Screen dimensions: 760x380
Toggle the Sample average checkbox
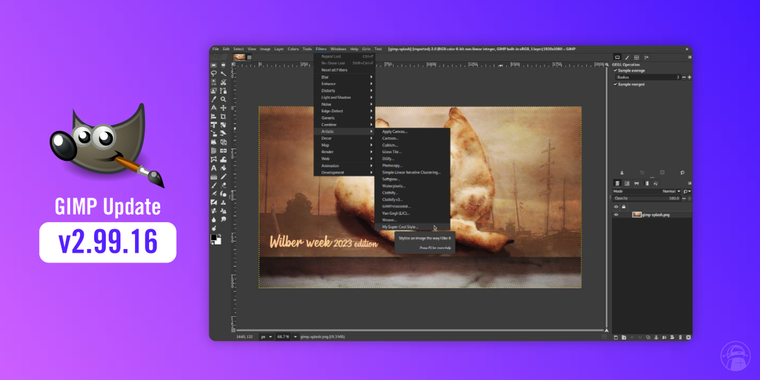629,70
